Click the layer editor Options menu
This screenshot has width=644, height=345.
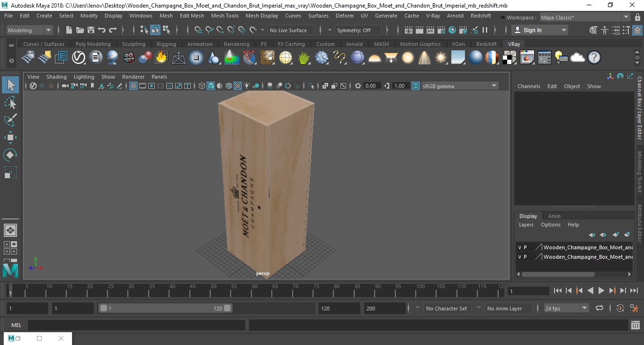[550, 225]
